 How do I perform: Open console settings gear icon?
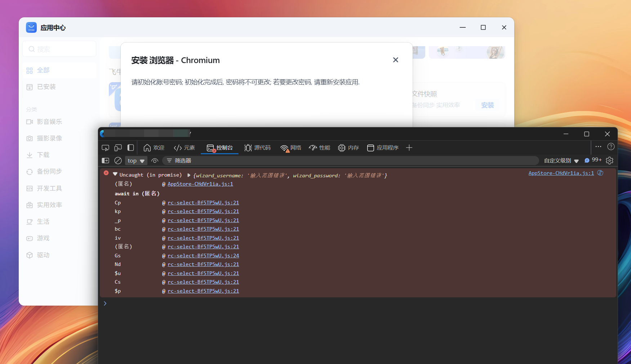(609, 161)
